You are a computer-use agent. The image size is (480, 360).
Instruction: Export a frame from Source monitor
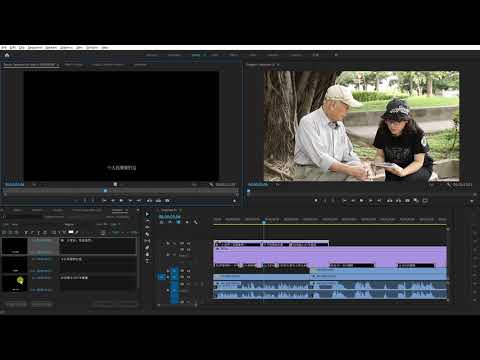(x=167, y=201)
